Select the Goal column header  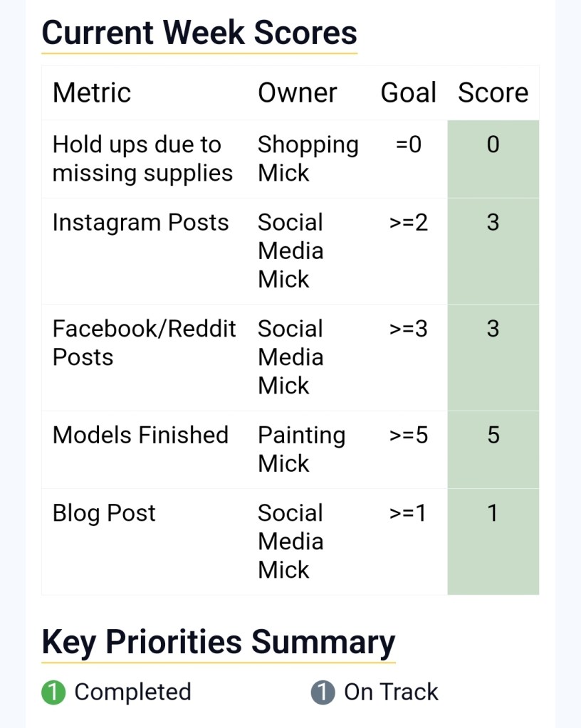pos(408,93)
